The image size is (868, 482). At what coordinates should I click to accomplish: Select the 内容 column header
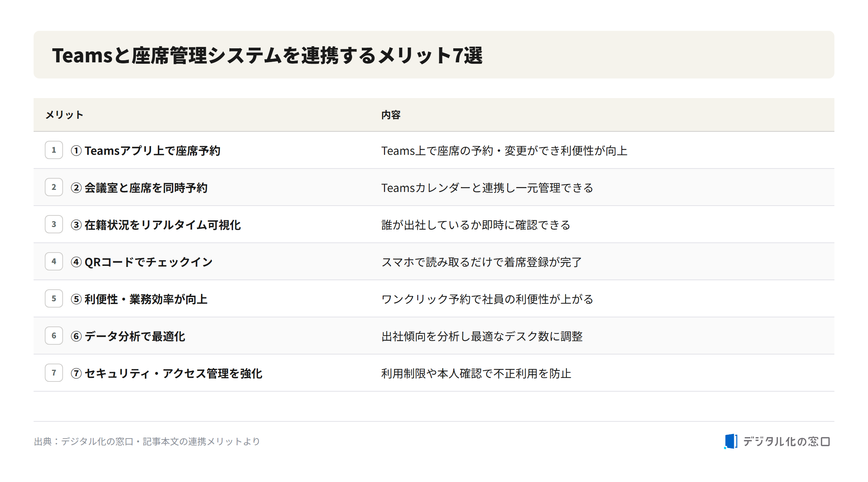[x=391, y=115]
